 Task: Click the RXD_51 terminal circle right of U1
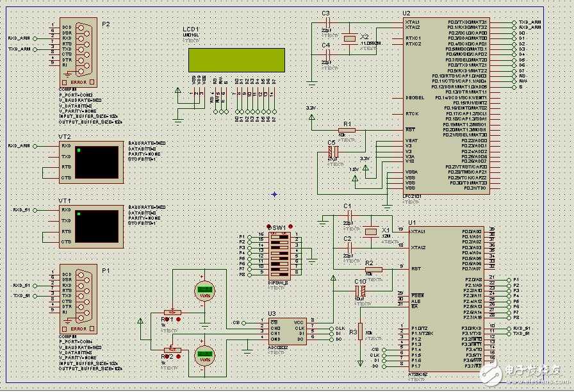click(x=509, y=329)
